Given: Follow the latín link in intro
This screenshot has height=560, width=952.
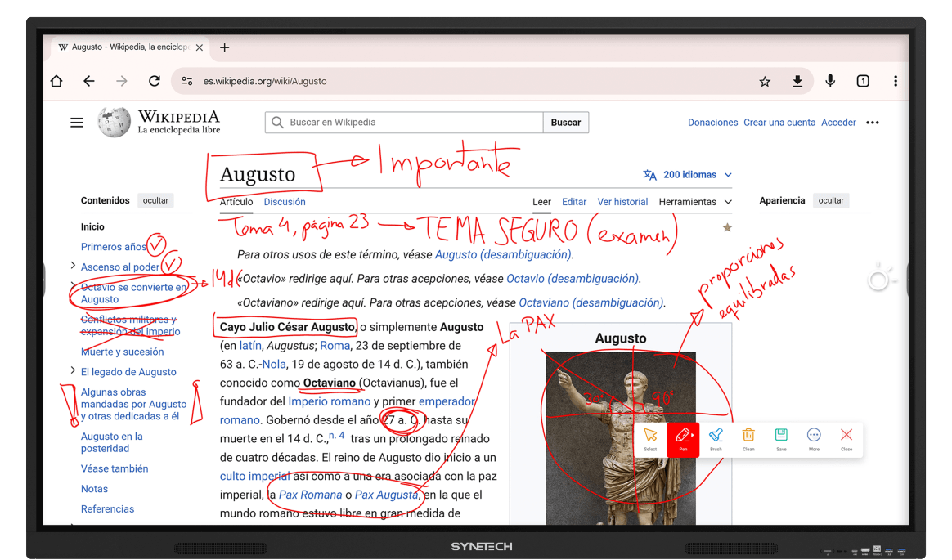Looking at the screenshot, I should [250, 346].
